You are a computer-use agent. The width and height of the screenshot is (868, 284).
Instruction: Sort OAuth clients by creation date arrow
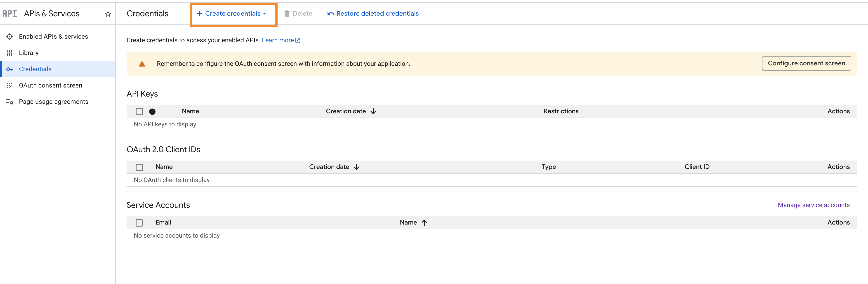(x=356, y=167)
